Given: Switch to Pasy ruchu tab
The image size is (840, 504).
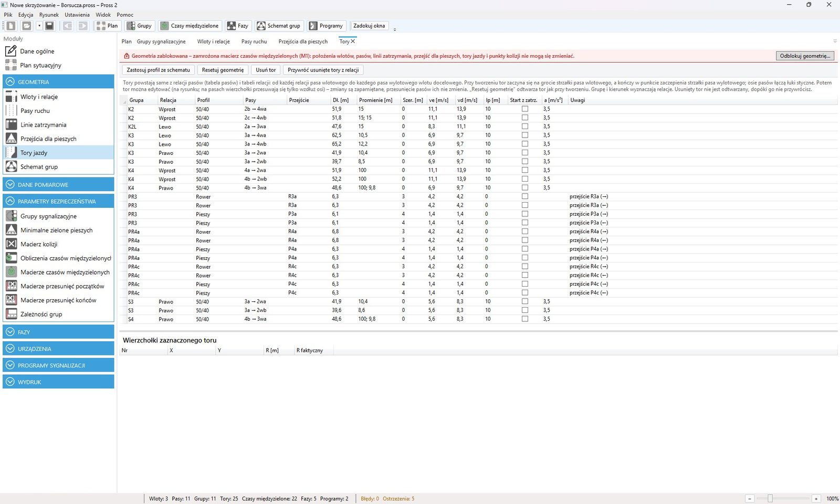Looking at the screenshot, I should [x=254, y=41].
